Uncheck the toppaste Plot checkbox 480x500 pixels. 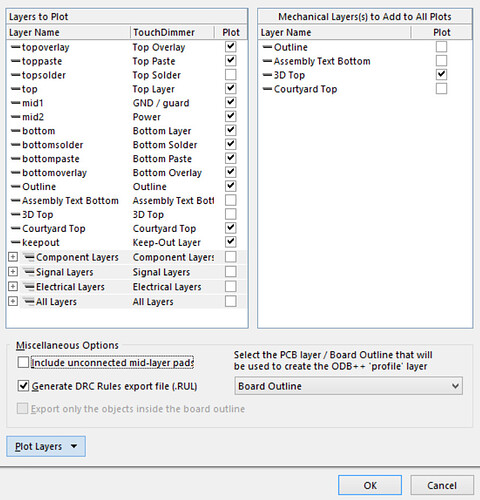[x=230, y=61]
